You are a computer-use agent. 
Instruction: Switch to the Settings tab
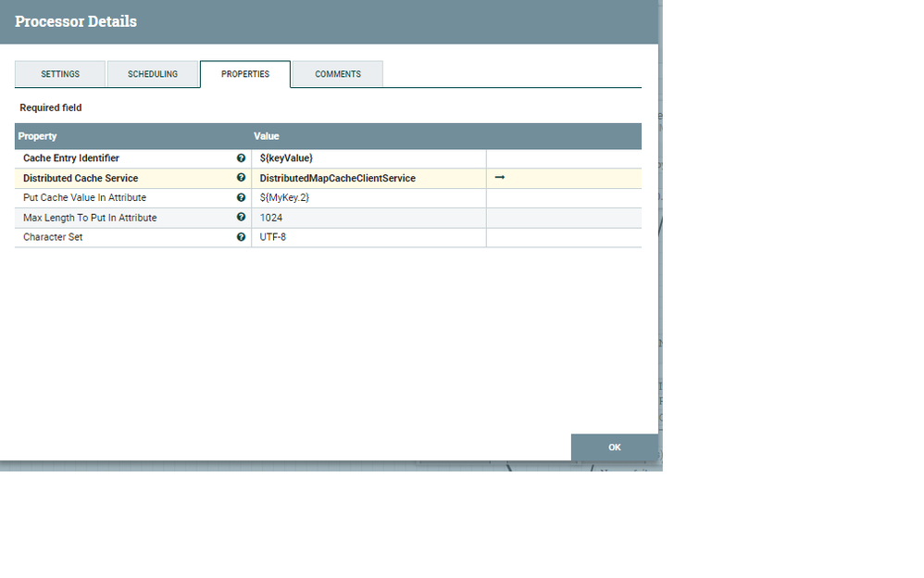(x=60, y=74)
